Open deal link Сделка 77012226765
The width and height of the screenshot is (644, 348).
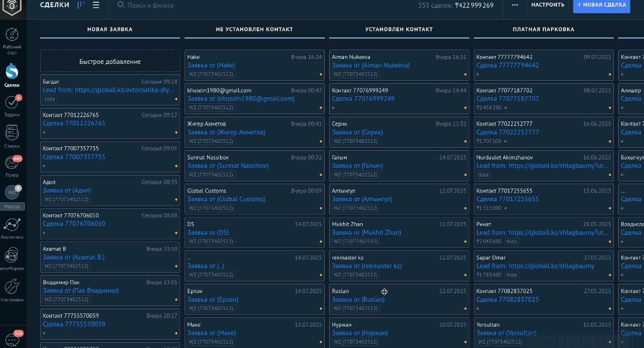tap(74, 123)
